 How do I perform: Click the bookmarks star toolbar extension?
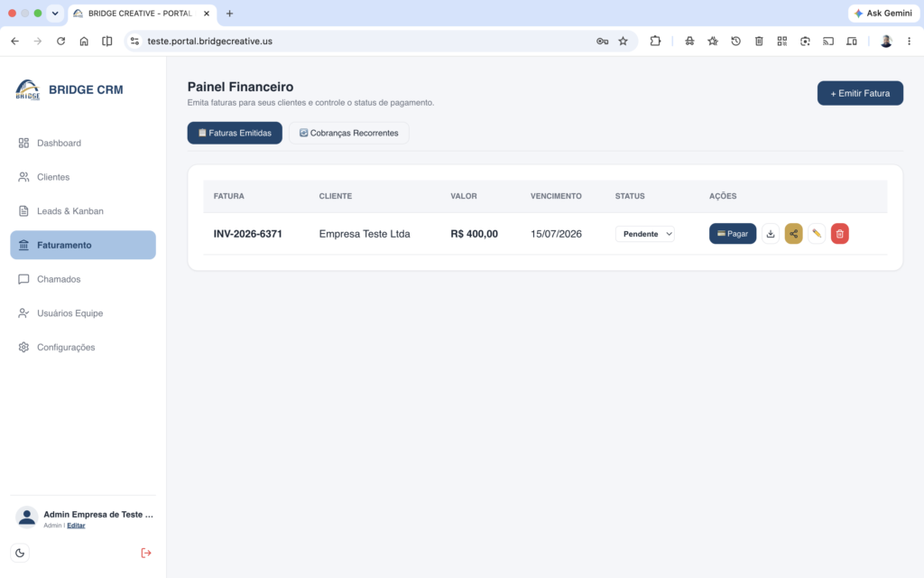point(713,42)
